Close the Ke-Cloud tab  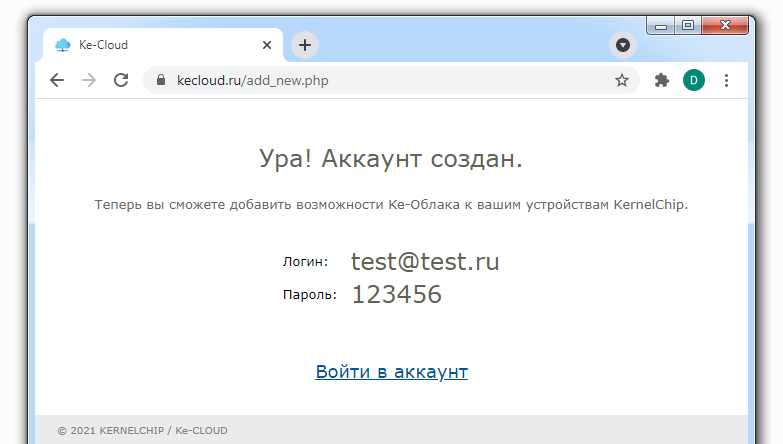267,45
